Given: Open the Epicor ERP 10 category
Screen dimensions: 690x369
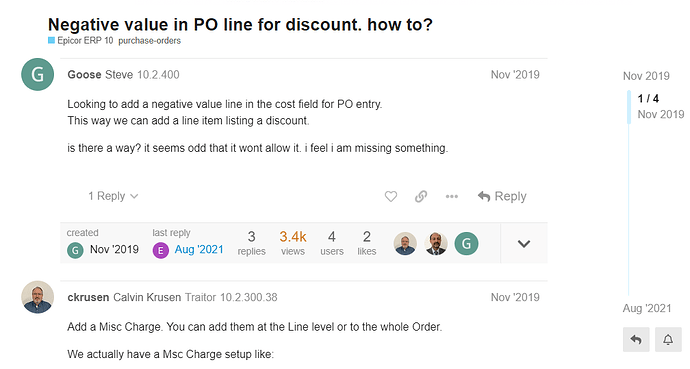Looking at the screenshot, I should pyautogui.click(x=81, y=40).
